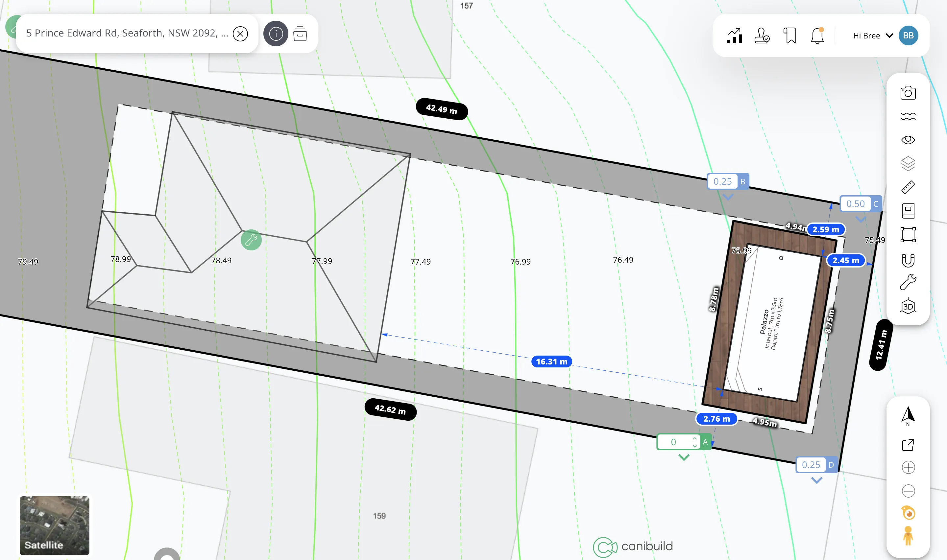
Task: Click the 5 Prince Edward Rd address field
Action: [127, 33]
